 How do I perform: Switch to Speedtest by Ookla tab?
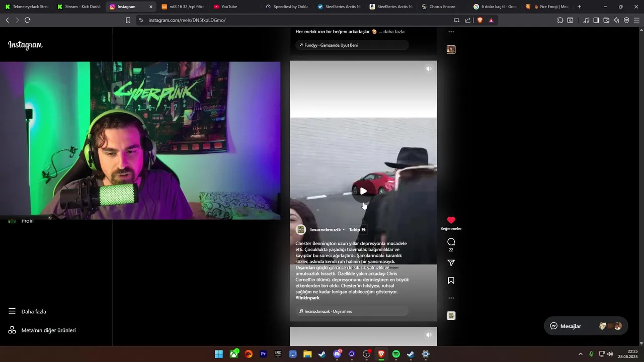tap(287, 7)
